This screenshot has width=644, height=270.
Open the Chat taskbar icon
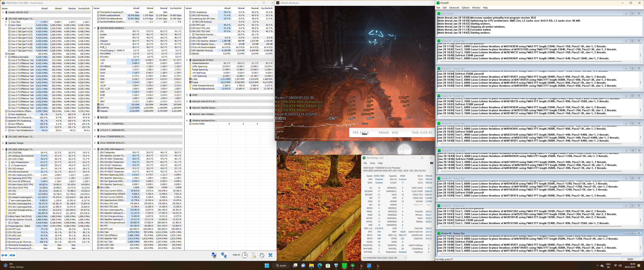click(303, 265)
